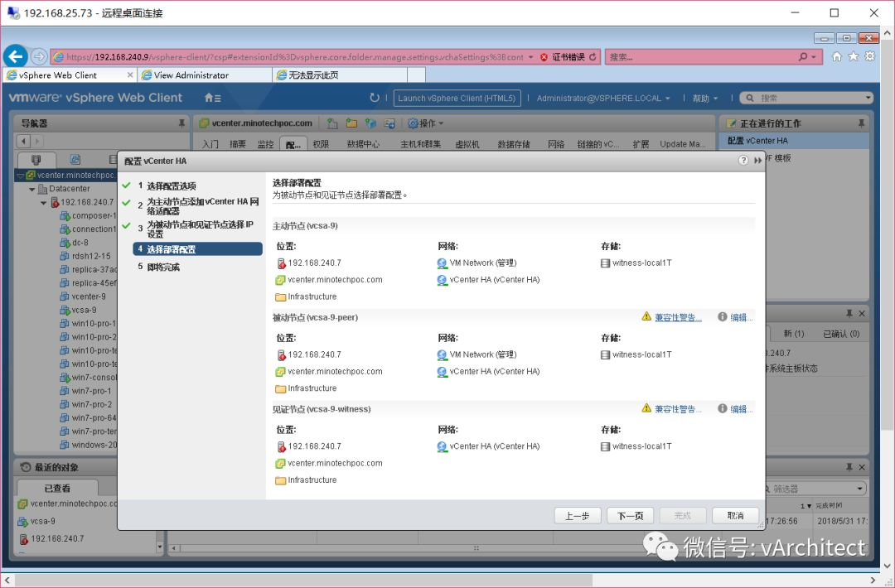This screenshot has width=895, height=588.
Task: Edit the passive node deployment settings
Action: 741,317
